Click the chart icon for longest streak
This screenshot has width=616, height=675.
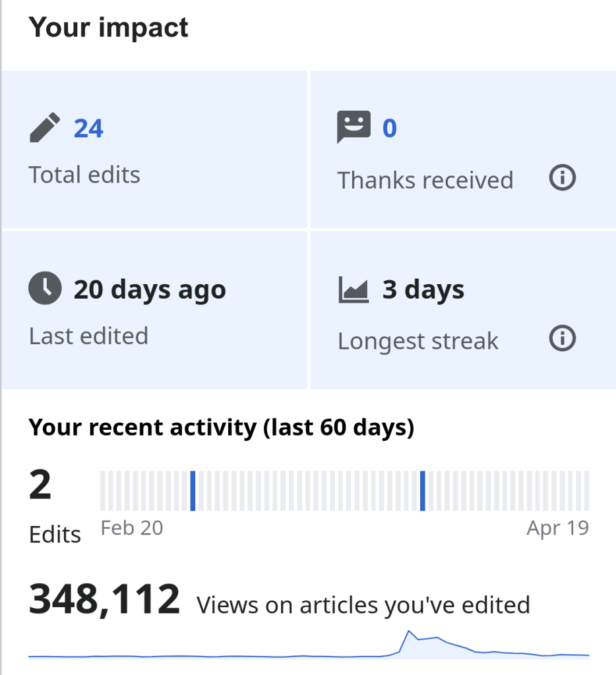click(x=354, y=289)
